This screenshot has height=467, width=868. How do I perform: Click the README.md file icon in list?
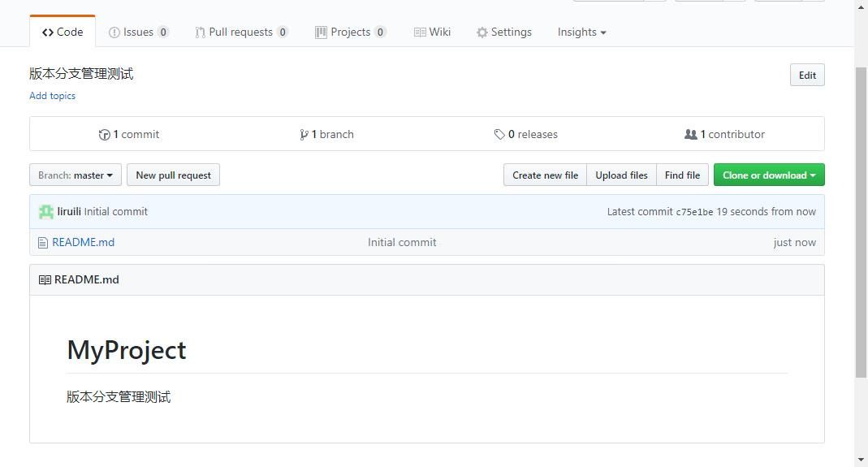coord(42,243)
